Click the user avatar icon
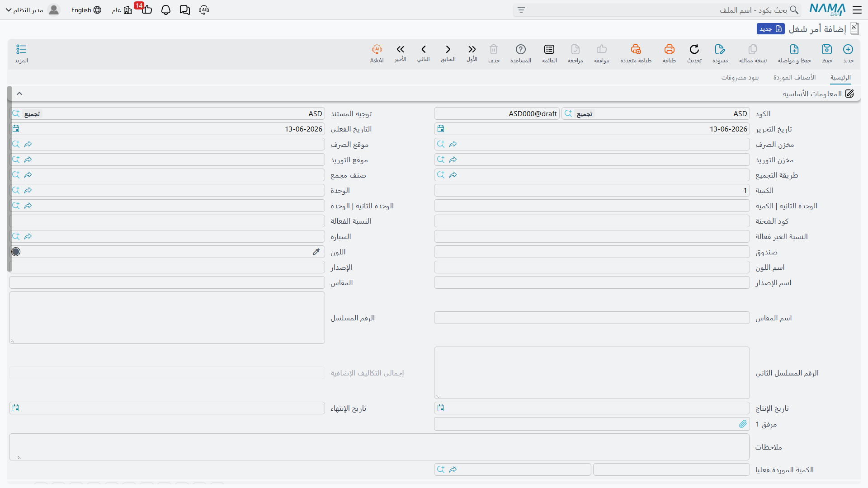 (x=54, y=10)
